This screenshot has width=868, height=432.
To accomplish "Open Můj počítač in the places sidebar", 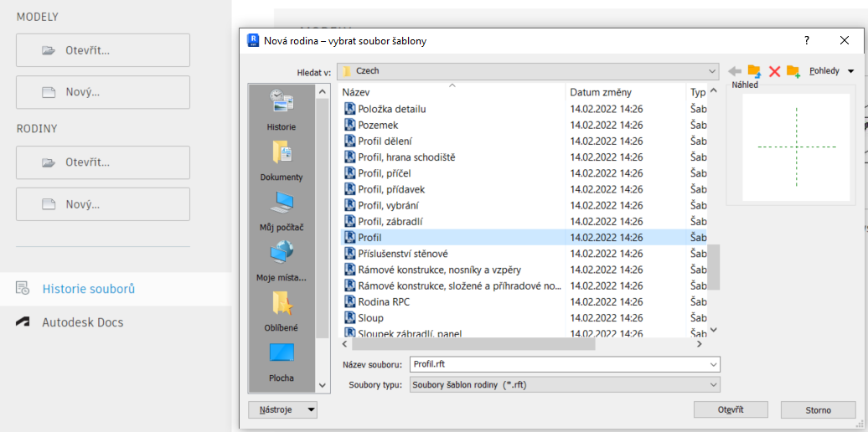I will coord(282,211).
